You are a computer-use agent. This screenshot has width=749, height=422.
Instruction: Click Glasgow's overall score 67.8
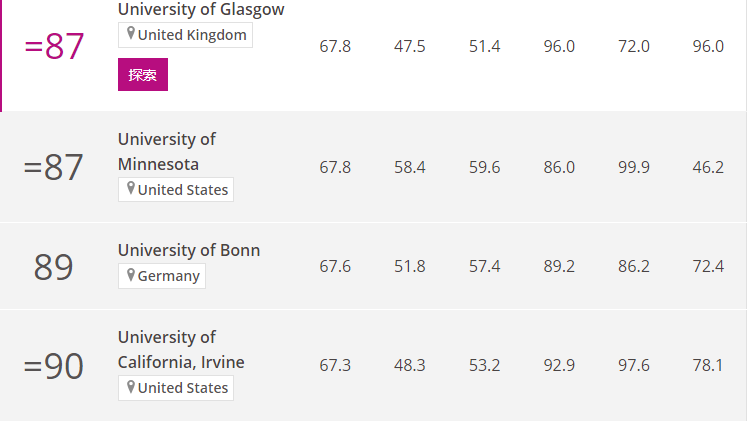click(335, 46)
